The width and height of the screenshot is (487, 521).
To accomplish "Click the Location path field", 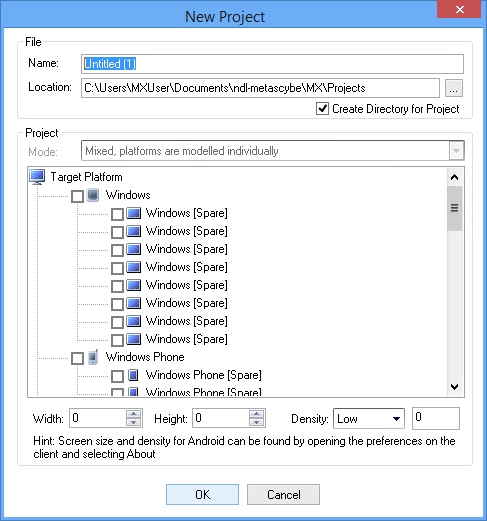I will (260, 88).
